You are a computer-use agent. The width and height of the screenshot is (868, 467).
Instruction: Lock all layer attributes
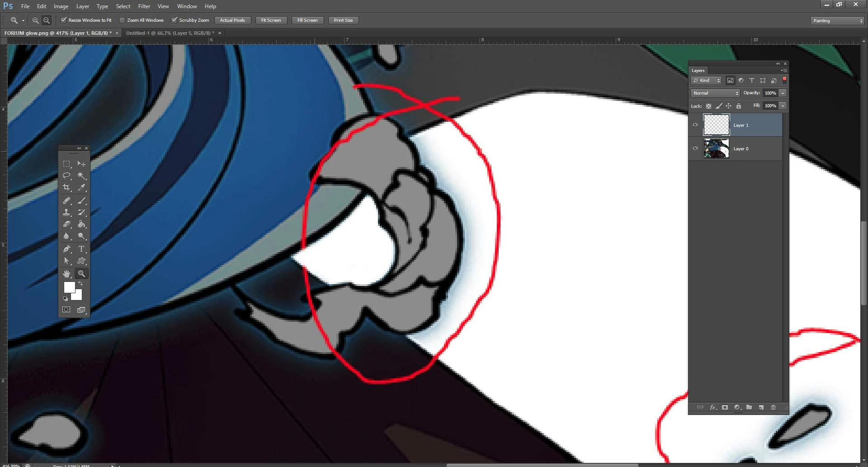click(739, 106)
